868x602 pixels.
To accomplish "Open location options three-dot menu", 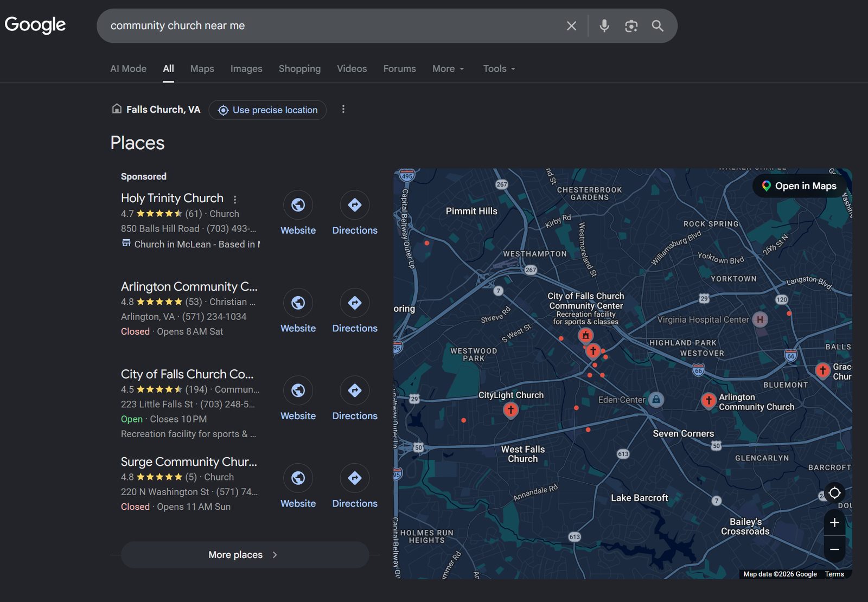I will pyautogui.click(x=343, y=109).
